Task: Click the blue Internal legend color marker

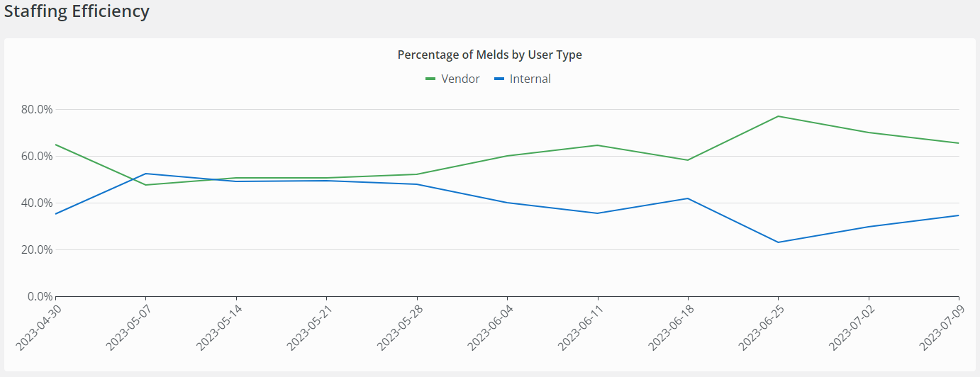Action: tap(499, 79)
